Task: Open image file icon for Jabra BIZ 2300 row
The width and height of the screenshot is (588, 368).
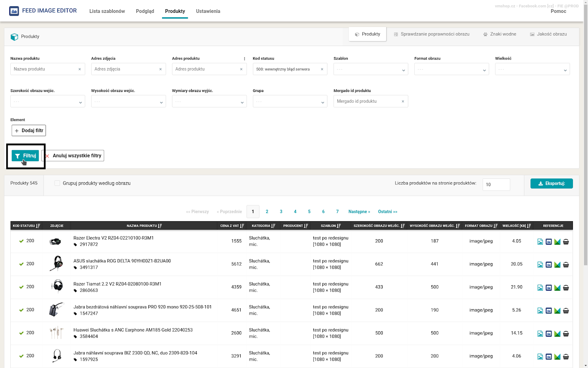Action: (x=540, y=357)
